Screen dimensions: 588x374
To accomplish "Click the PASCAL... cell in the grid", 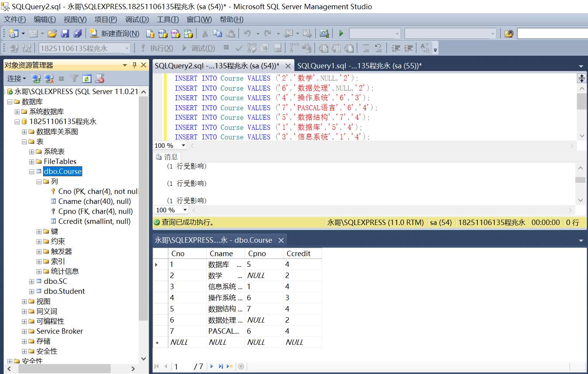I will click(x=226, y=331).
